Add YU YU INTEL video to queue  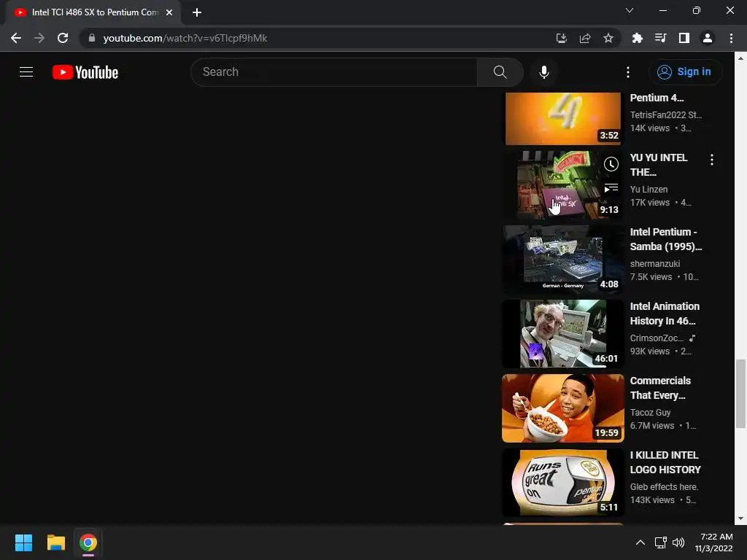[x=611, y=188]
